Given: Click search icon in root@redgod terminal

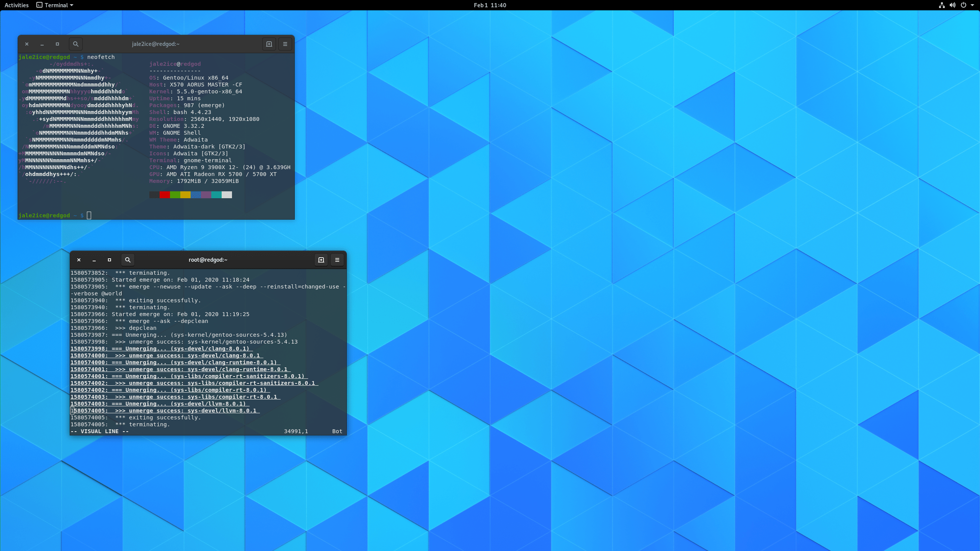Looking at the screenshot, I should tap(128, 260).
